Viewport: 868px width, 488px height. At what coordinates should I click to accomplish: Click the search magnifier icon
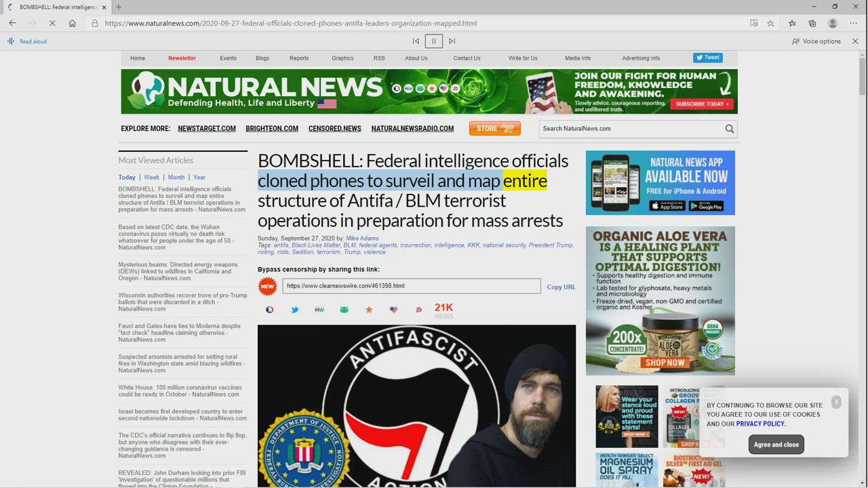click(729, 129)
